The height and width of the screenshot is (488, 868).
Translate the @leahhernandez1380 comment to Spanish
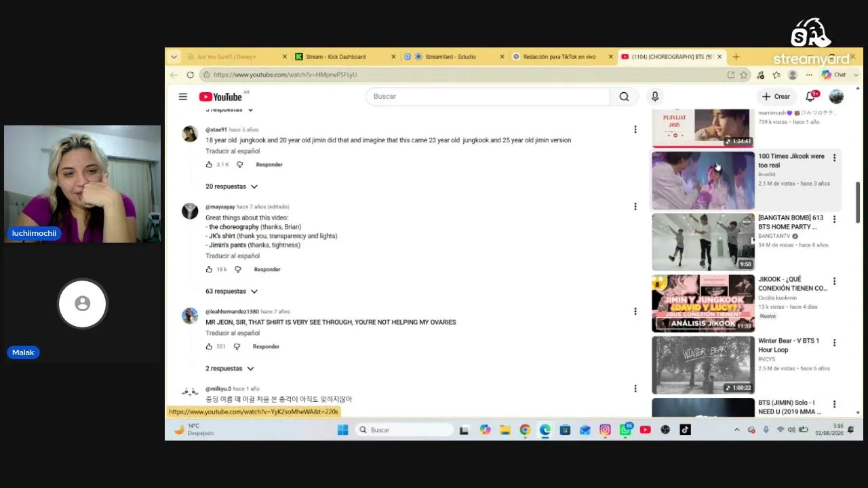233,333
